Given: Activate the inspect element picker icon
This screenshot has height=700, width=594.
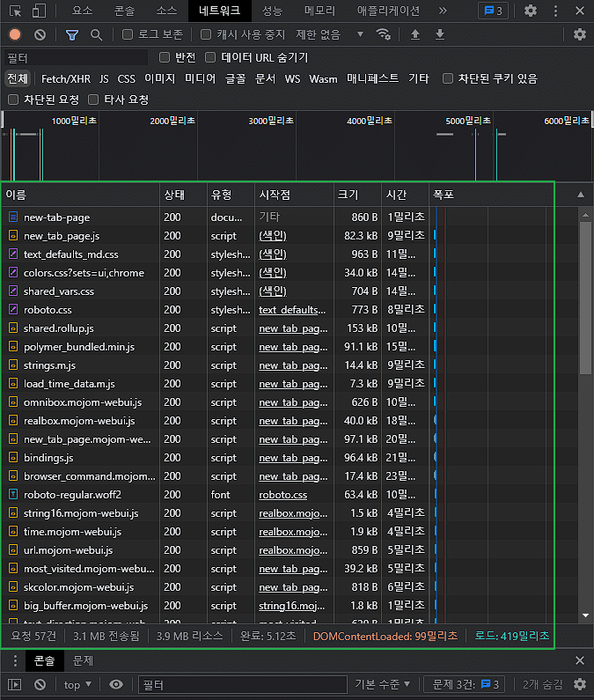Looking at the screenshot, I should click(x=16, y=11).
